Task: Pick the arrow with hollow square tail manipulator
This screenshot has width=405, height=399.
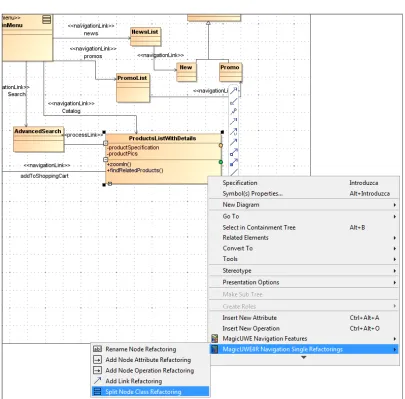Action: click(234, 152)
